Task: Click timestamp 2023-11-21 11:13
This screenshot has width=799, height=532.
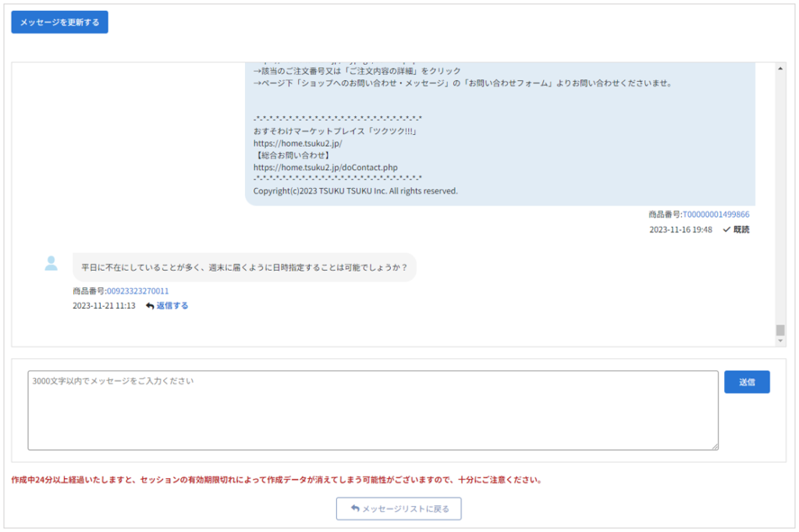Action: pyautogui.click(x=104, y=306)
